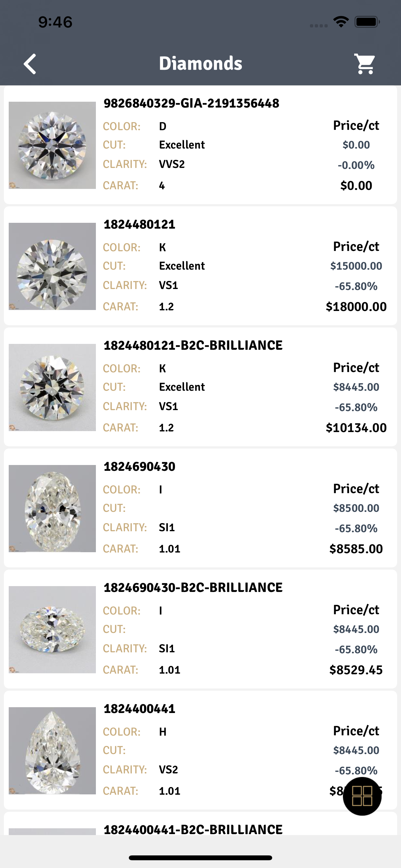The height and width of the screenshot is (868, 401).
Task: Open the round D color diamond thumbnail
Action: [x=52, y=145]
